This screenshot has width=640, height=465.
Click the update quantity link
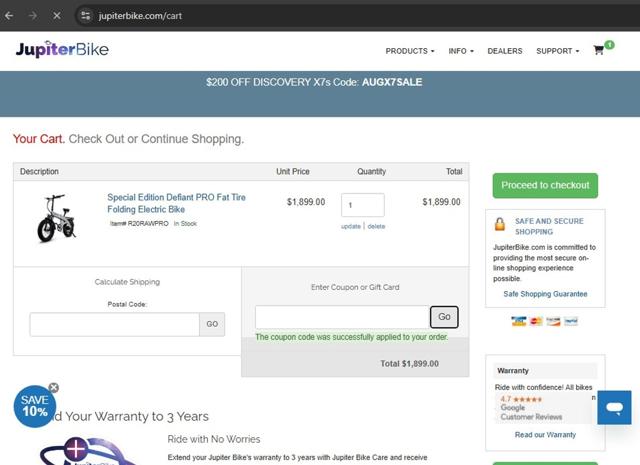(351, 226)
